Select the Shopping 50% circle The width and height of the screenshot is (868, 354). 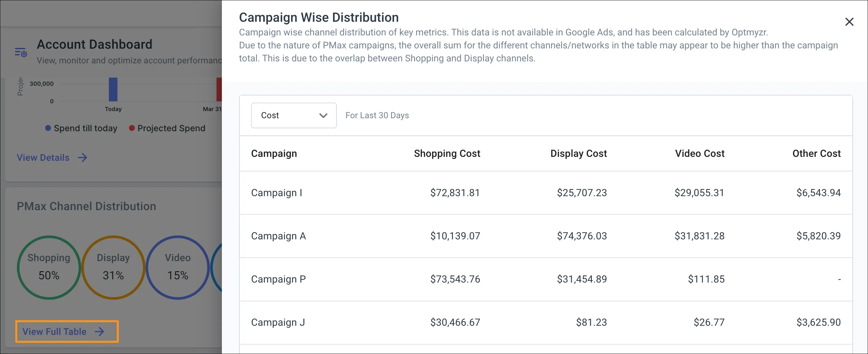coord(49,267)
